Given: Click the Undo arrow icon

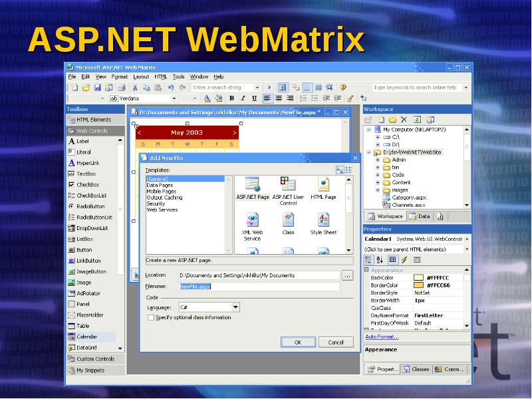Looking at the screenshot, I should pos(171,88).
